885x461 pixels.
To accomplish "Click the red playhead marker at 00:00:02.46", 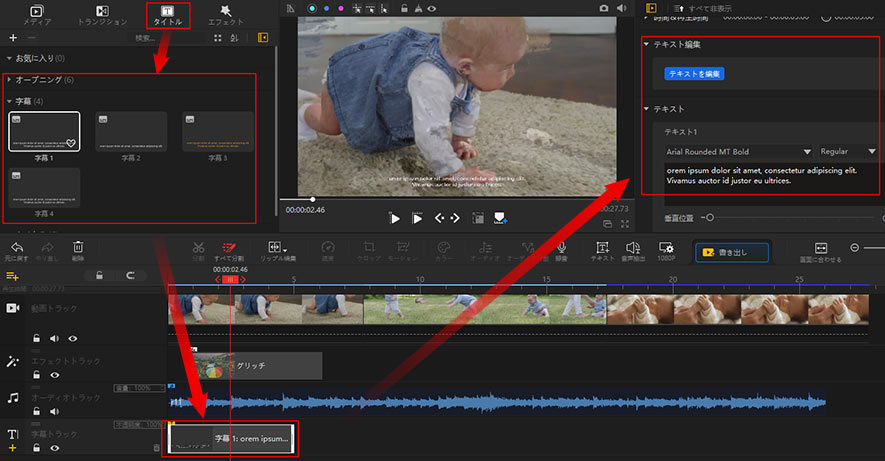I will (230, 279).
